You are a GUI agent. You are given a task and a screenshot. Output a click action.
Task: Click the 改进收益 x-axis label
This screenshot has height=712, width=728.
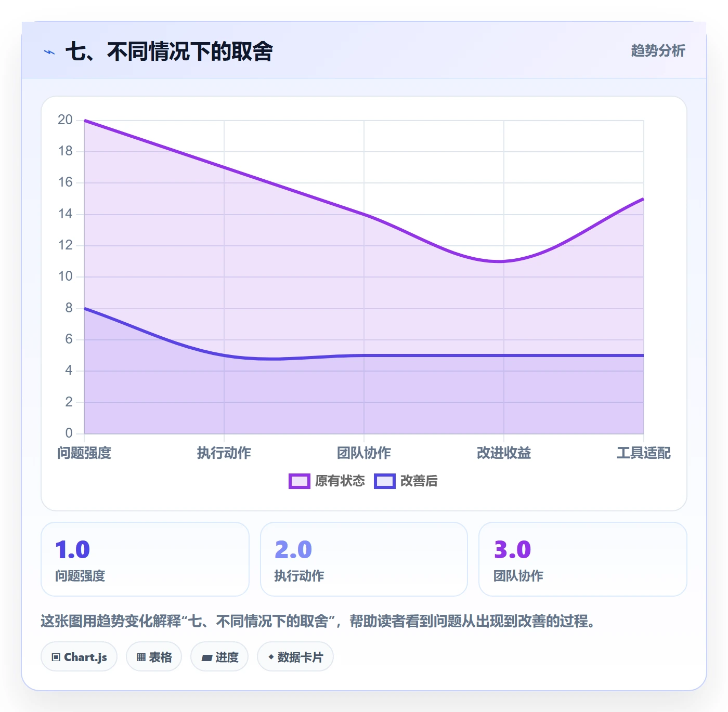click(x=504, y=453)
